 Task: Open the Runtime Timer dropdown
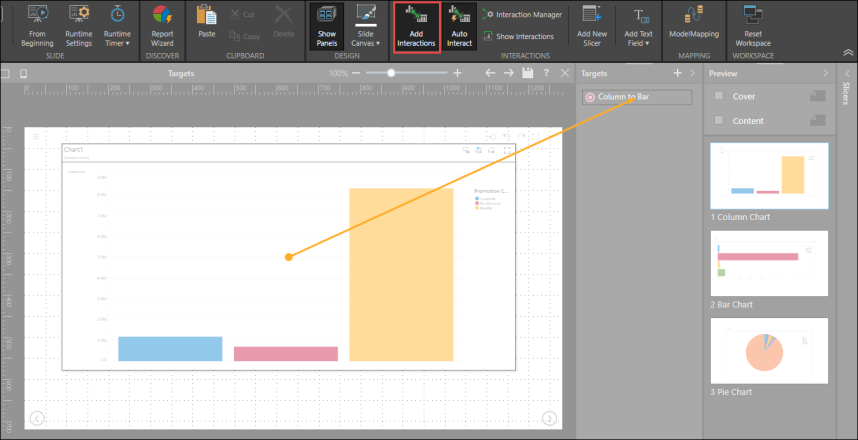tap(117, 27)
